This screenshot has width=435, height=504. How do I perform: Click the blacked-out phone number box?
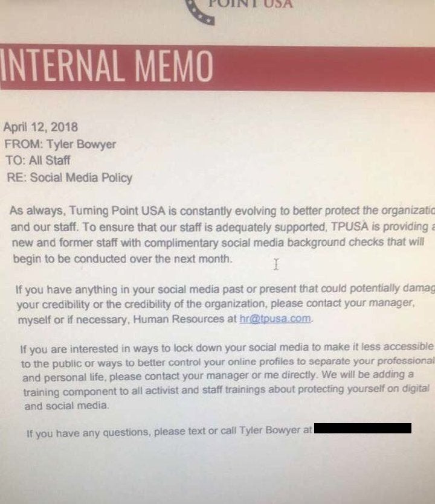362,428
